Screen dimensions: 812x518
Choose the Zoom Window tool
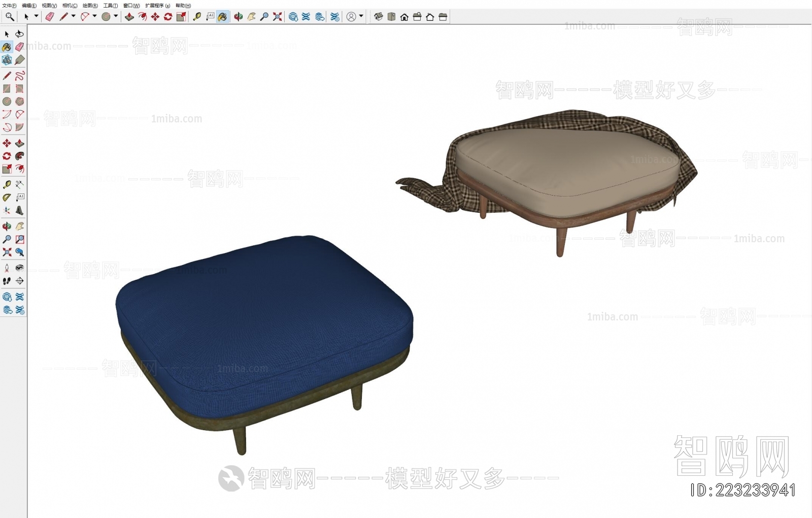point(19,239)
